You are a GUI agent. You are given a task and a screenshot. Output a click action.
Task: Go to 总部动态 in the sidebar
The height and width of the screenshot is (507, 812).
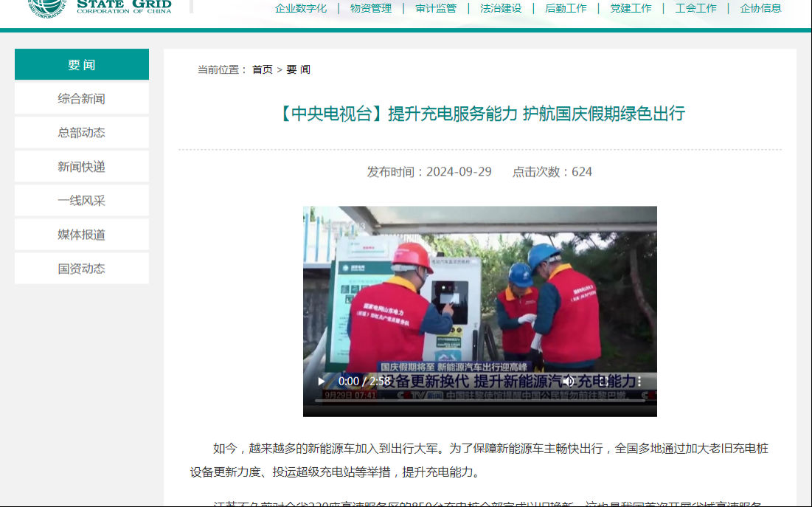(82, 133)
